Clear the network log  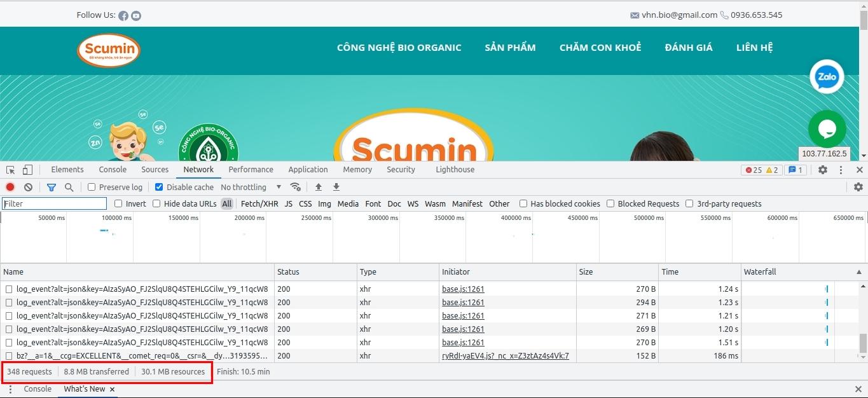click(29, 187)
